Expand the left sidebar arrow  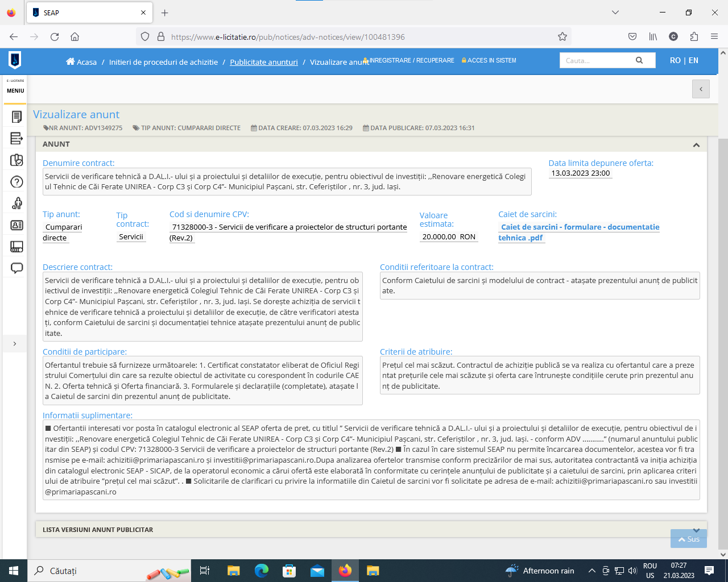15,343
